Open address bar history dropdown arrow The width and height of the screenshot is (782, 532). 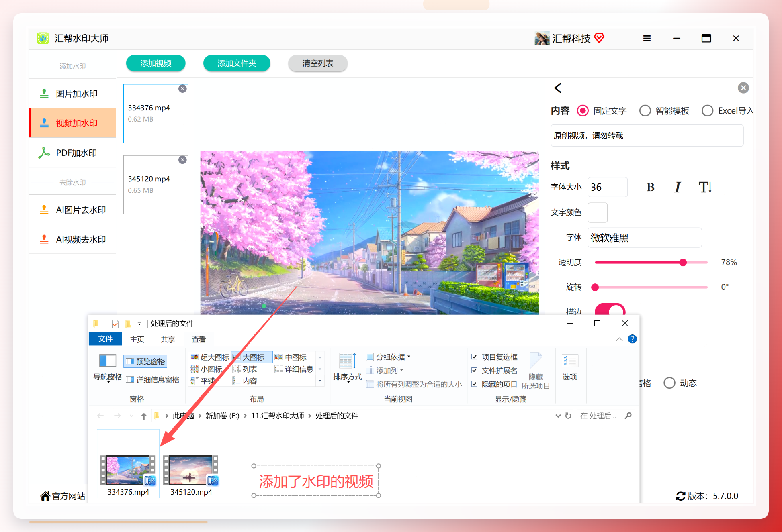coord(558,416)
